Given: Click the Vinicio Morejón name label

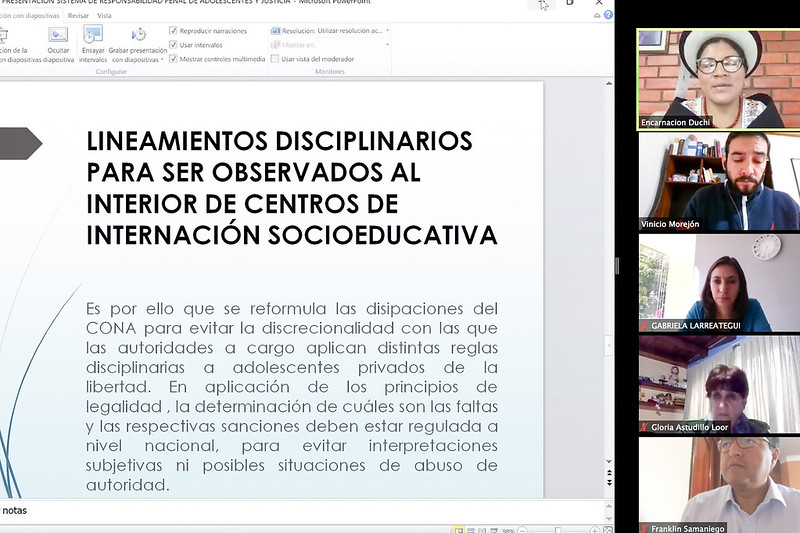Looking at the screenshot, I should coord(670,224).
